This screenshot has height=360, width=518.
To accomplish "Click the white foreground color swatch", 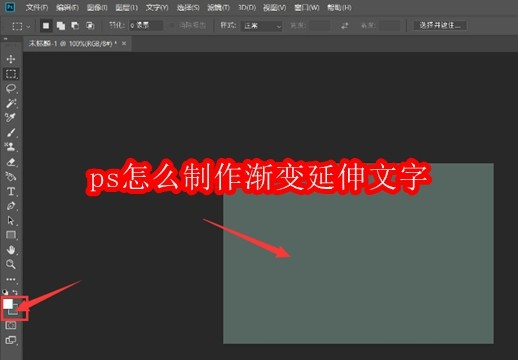I will 8,304.
